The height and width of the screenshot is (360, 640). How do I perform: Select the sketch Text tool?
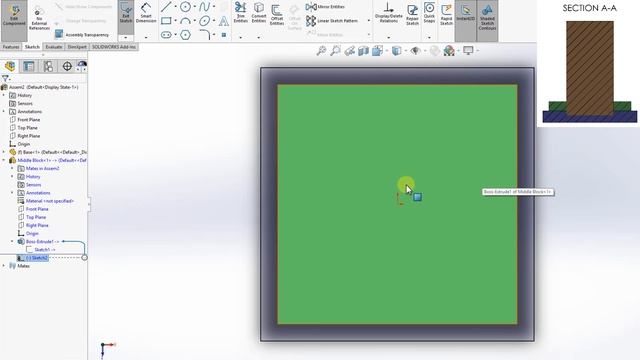click(x=224, y=21)
